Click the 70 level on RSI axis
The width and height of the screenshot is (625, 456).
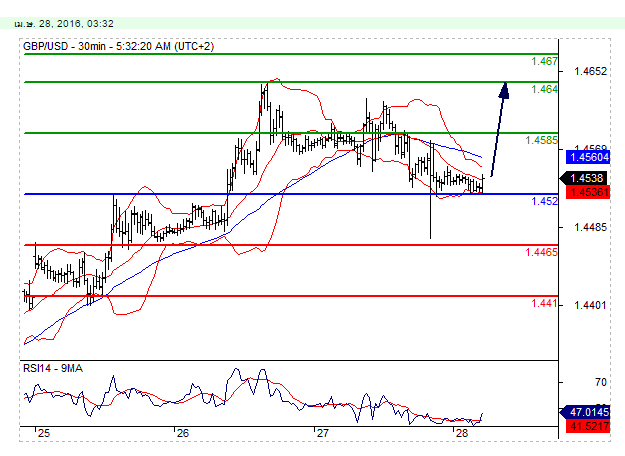tap(573, 382)
